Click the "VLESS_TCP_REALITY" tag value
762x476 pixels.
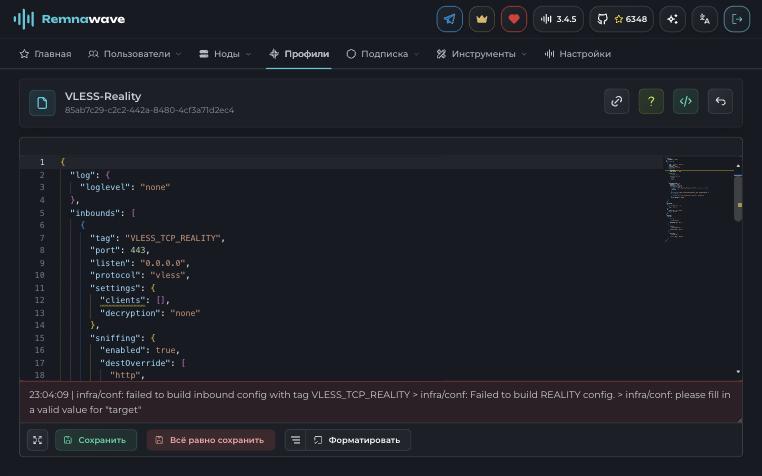173,238
